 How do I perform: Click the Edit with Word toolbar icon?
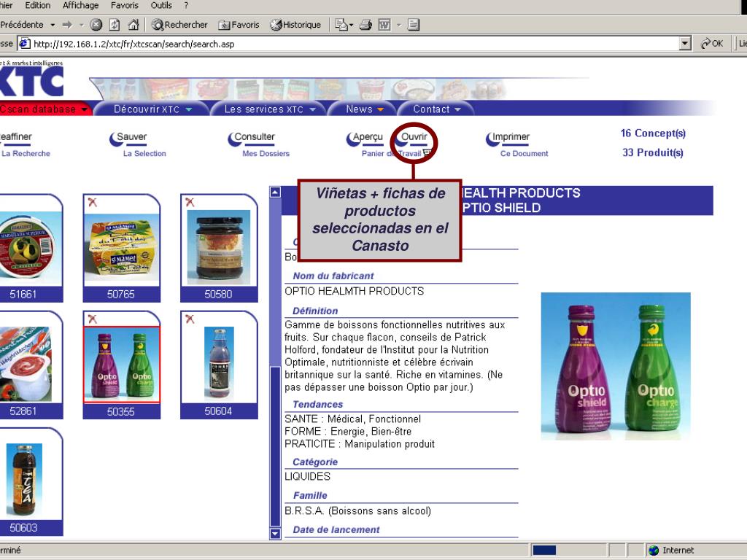(384, 25)
